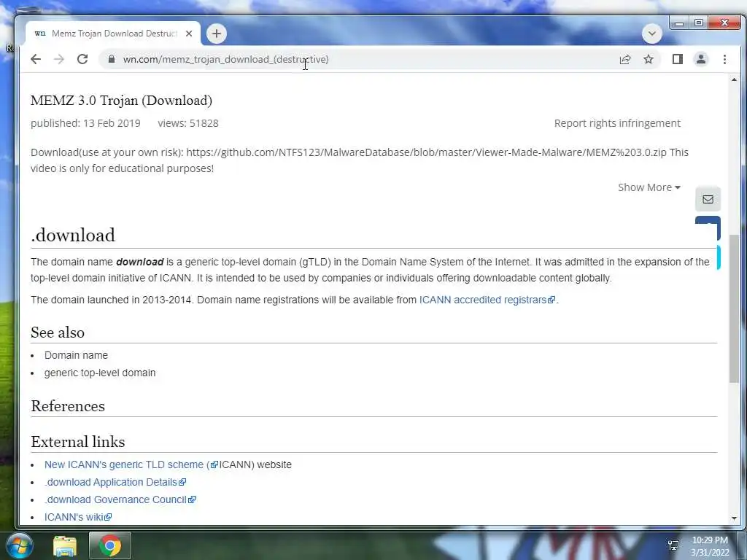Click the views: 51828 text
This screenshot has height=560, width=747.
(188, 122)
